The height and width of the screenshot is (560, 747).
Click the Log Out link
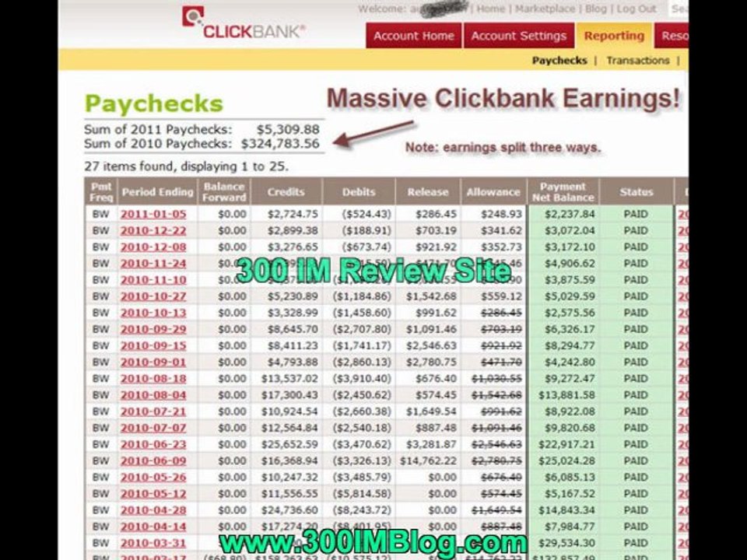(636, 9)
